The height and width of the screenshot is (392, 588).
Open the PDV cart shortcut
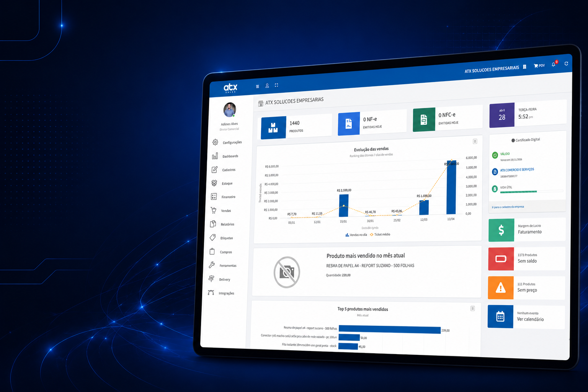point(539,65)
